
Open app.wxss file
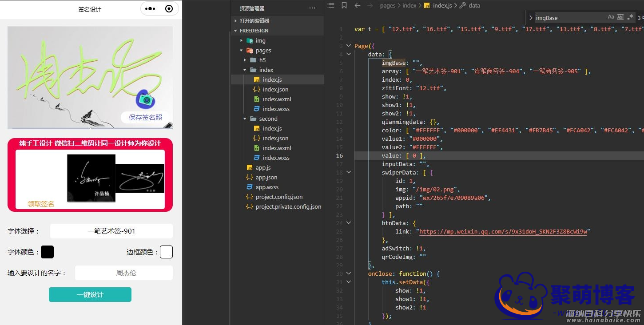277,187
